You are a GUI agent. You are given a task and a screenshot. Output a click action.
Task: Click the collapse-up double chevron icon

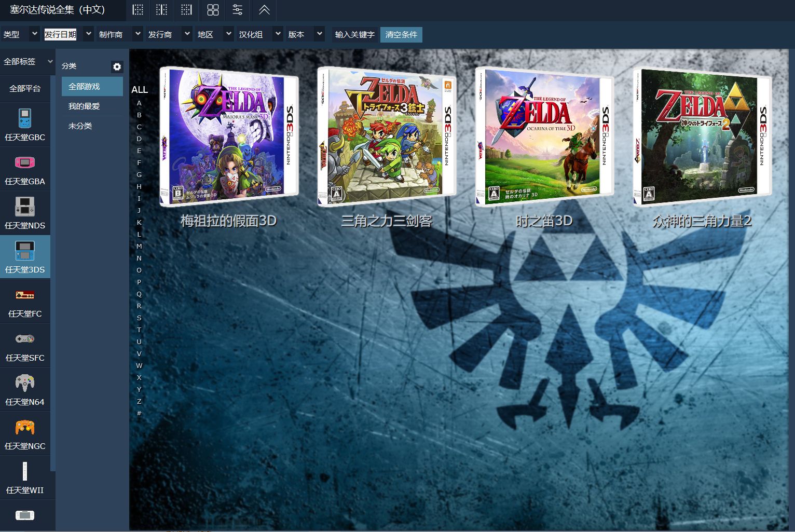[264, 10]
